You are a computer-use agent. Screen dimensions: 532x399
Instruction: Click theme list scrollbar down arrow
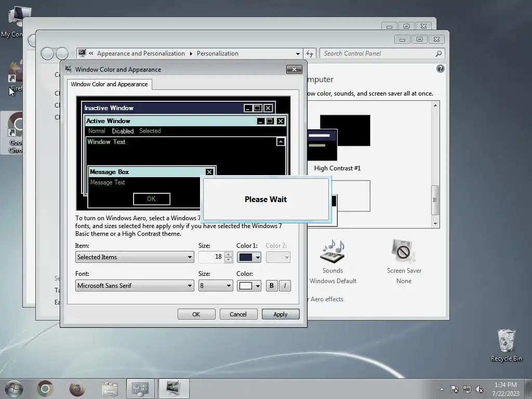click(435, 224)
